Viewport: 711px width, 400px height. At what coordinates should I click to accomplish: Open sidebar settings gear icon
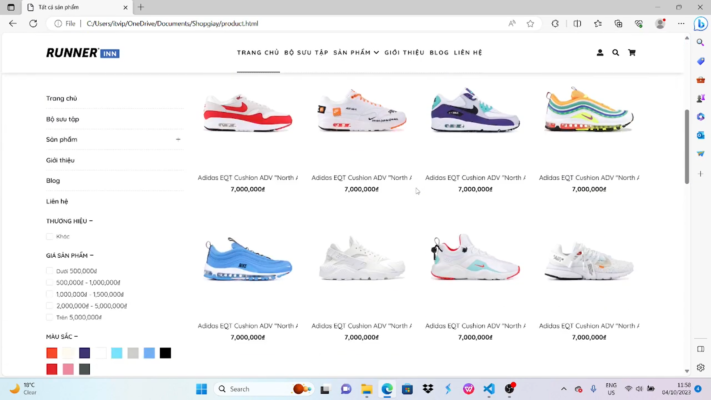tap(701, 367)
